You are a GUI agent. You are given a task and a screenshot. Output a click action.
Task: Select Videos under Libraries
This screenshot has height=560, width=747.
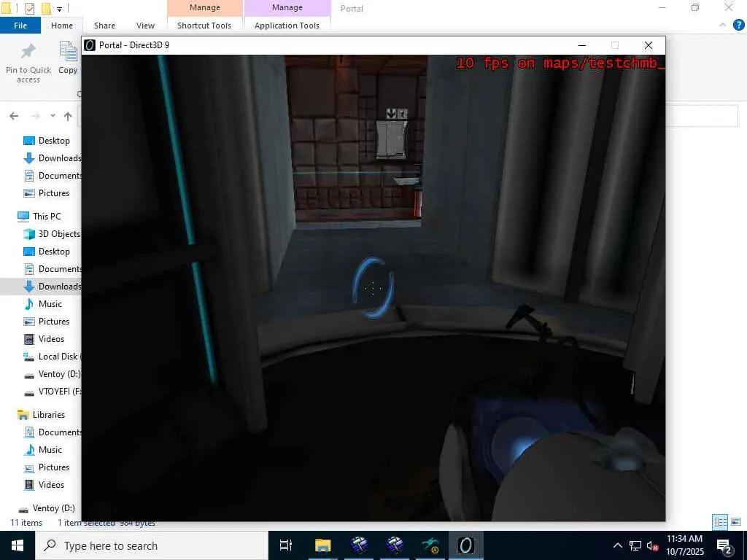tap(44, 485)
